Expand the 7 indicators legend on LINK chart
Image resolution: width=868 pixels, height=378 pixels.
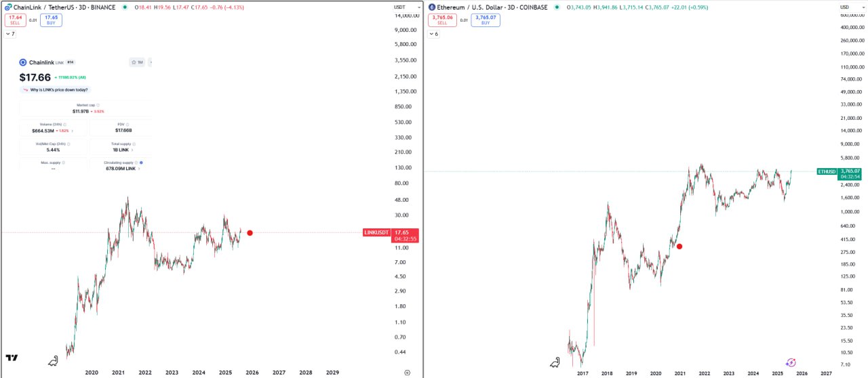coord(10,33)
